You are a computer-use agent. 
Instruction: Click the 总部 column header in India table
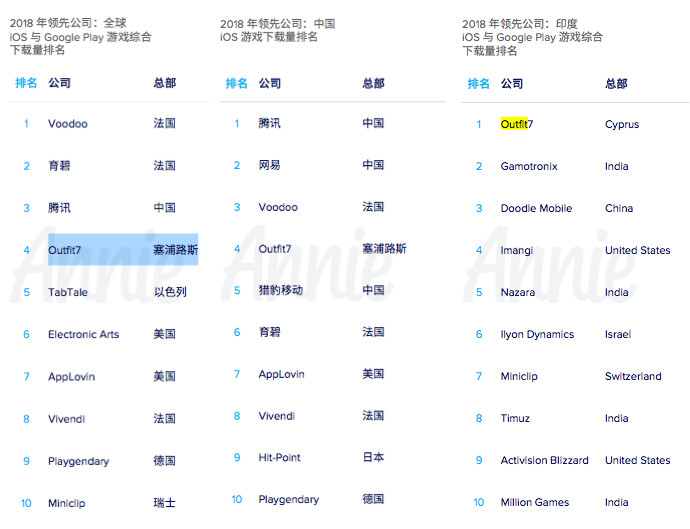pyautogui.click(x=616, y=84)
